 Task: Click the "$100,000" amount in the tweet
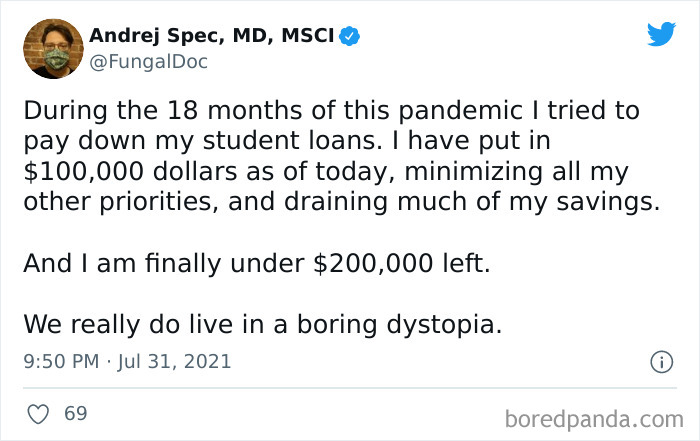(75, 170)
